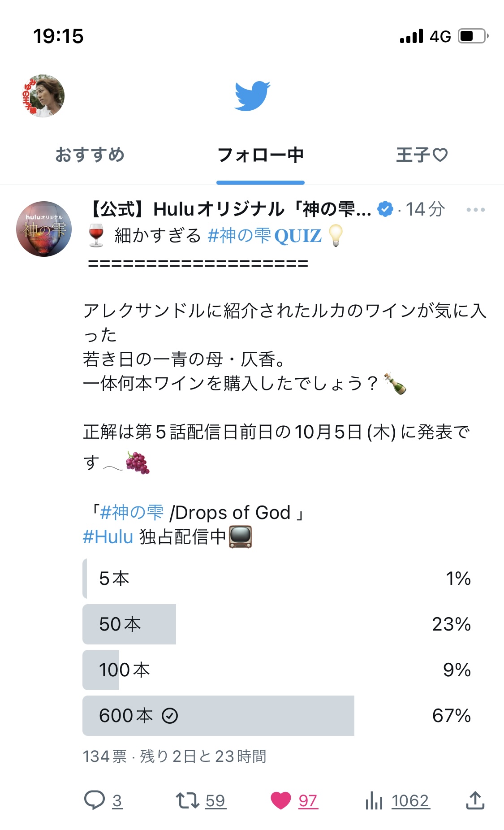Switch to the 王子♡ tab
Screen dimensions: 504x830
422,155
